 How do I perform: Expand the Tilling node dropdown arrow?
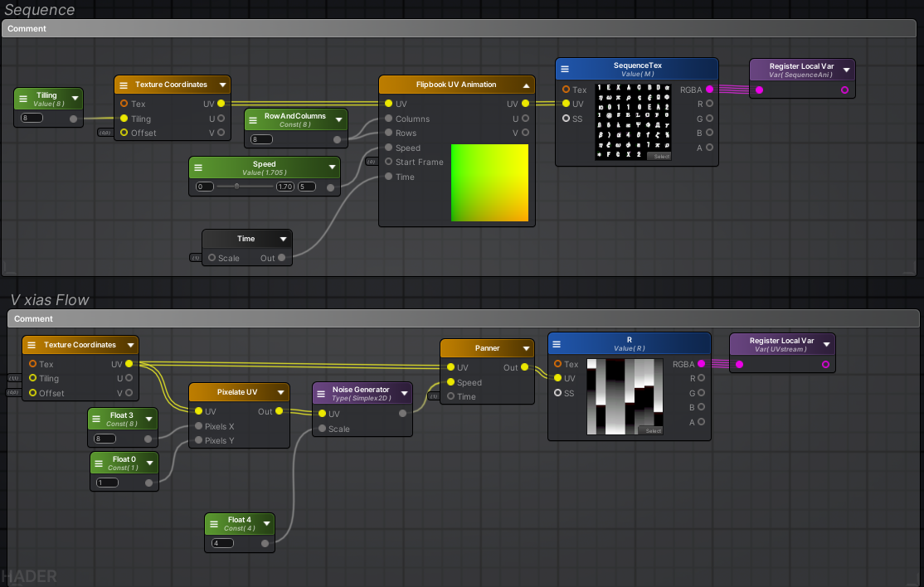75,99
